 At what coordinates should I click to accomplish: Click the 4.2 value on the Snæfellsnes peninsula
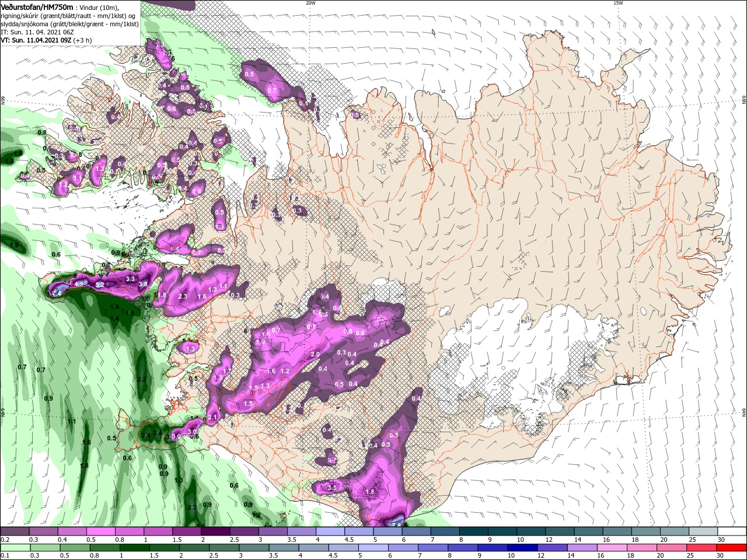coord(81,283)
